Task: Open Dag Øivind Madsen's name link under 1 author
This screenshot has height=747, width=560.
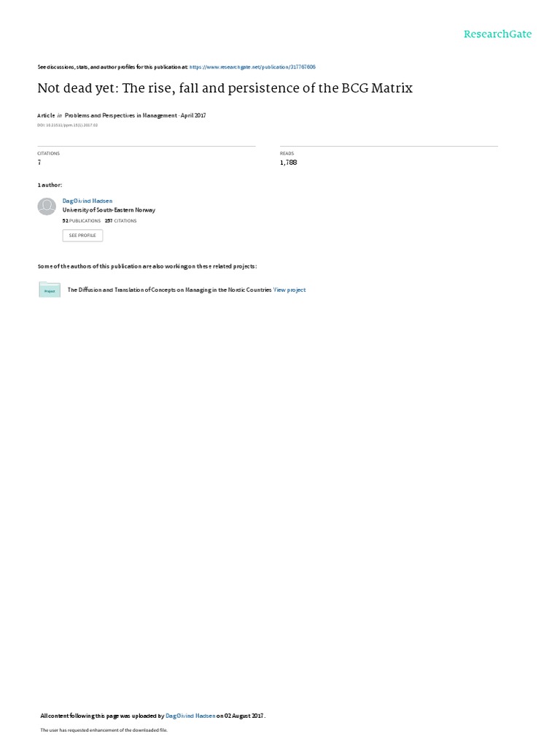Action: pyautogui.click(x=87, y=201)
